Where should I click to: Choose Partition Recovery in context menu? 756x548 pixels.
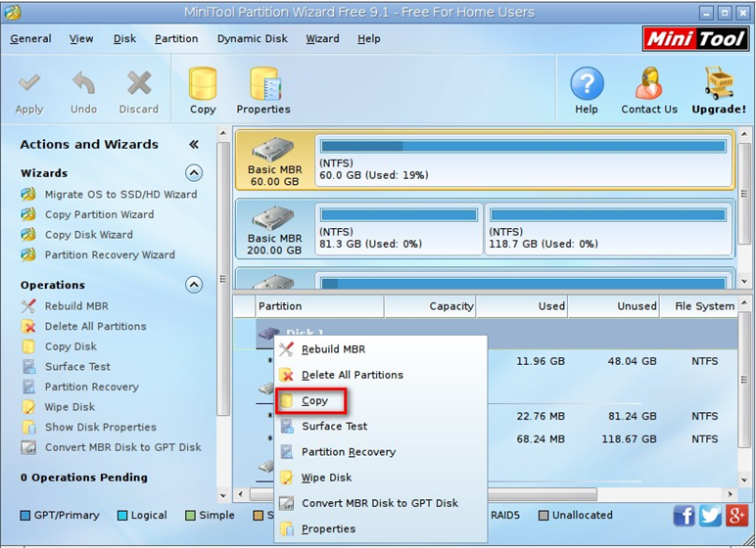tap(381, 452)
